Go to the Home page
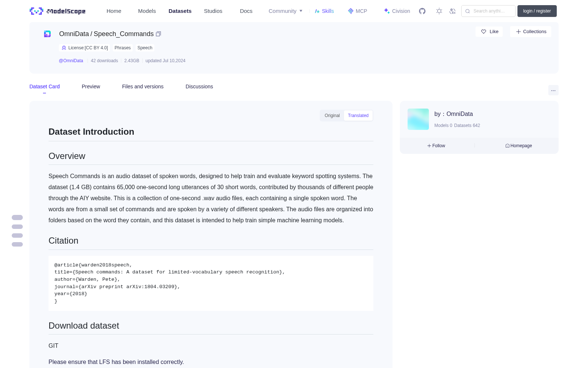This screenshot has width=588, height=368. 114,11
